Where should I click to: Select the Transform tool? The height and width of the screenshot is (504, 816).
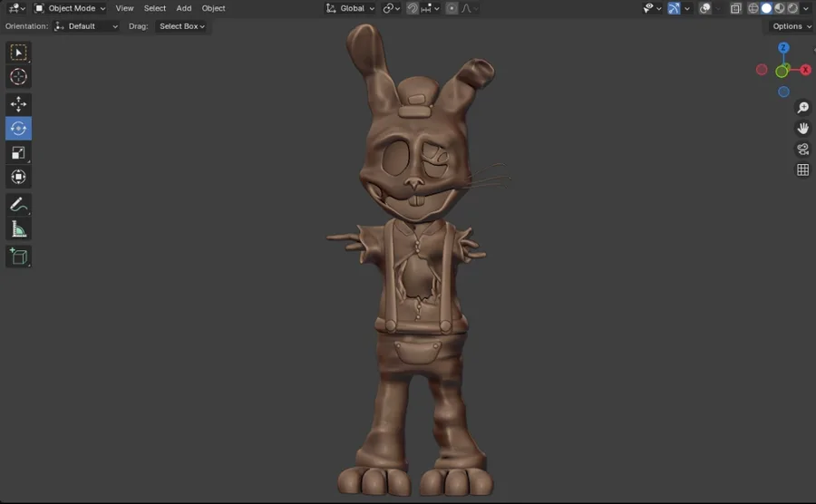click(18, 177)
